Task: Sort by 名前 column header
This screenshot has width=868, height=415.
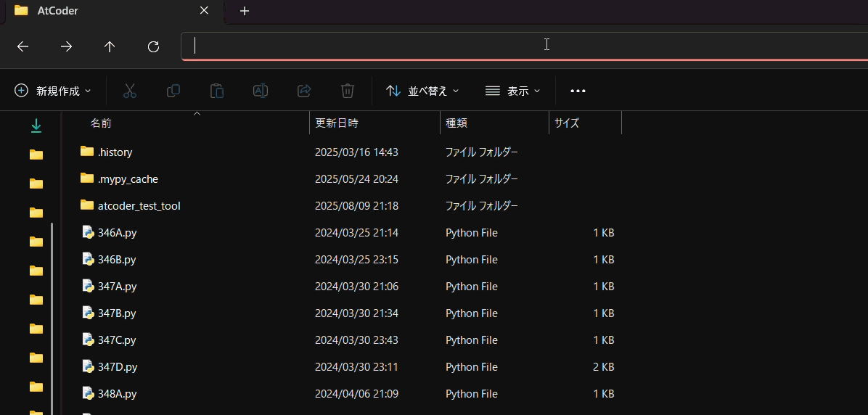Action: click(101, 123)
